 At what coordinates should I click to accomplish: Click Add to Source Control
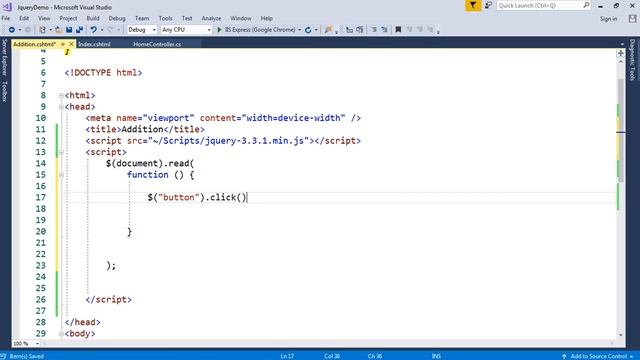(598, 356)
